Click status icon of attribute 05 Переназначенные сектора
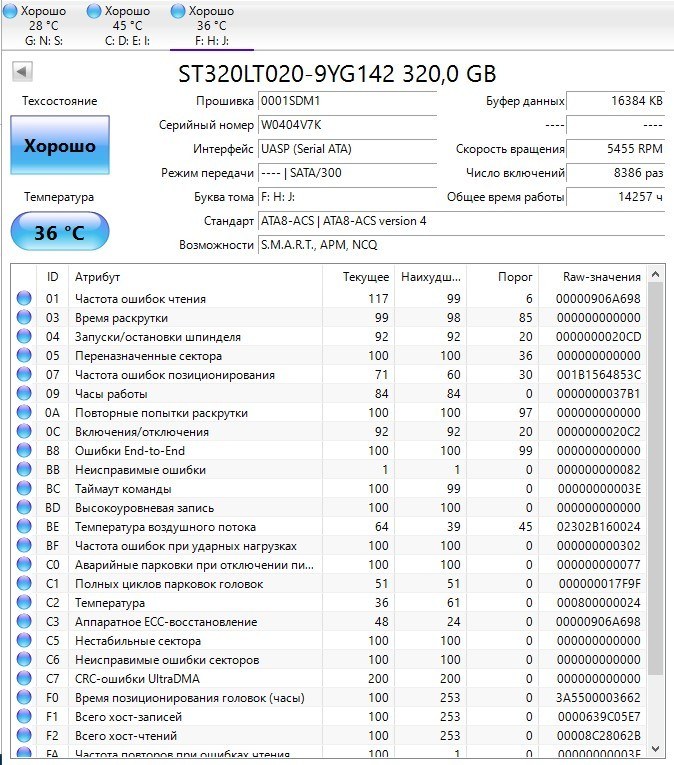This screenshot has width=674, height=765. pyautogui.click(x=24, y=355)
